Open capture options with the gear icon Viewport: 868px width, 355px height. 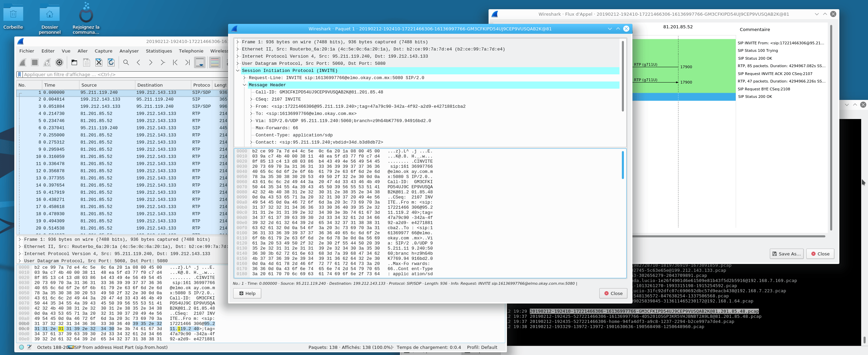(x=59, y=62)
